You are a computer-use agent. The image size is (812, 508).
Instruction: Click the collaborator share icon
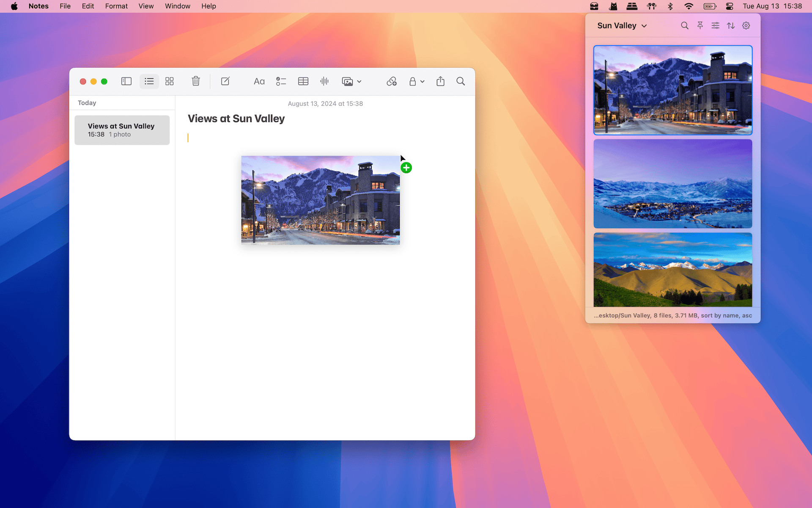439,81
